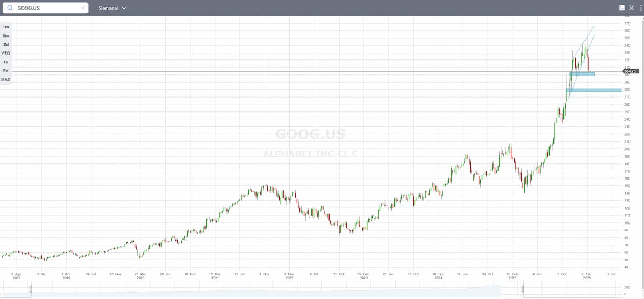Expand the Semanal chevron arrow

[124, 8]
